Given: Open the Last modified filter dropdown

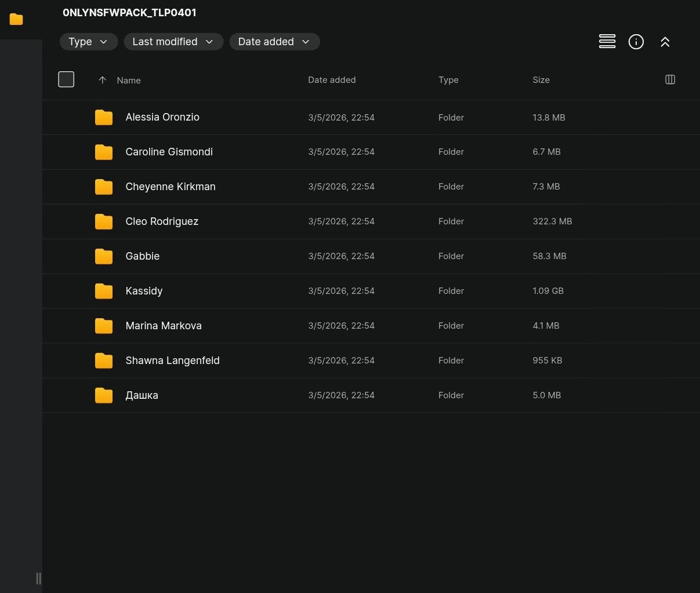Looking at the screenshot, I should coord(173,42).
